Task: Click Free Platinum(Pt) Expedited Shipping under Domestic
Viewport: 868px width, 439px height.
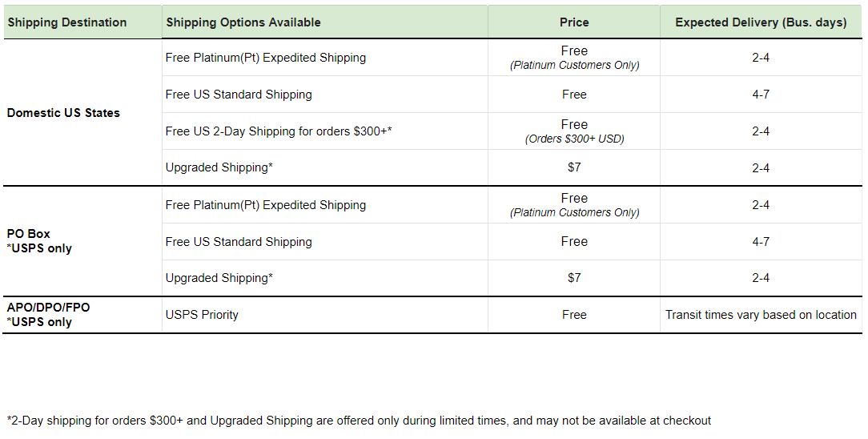Action: point(266,58)
